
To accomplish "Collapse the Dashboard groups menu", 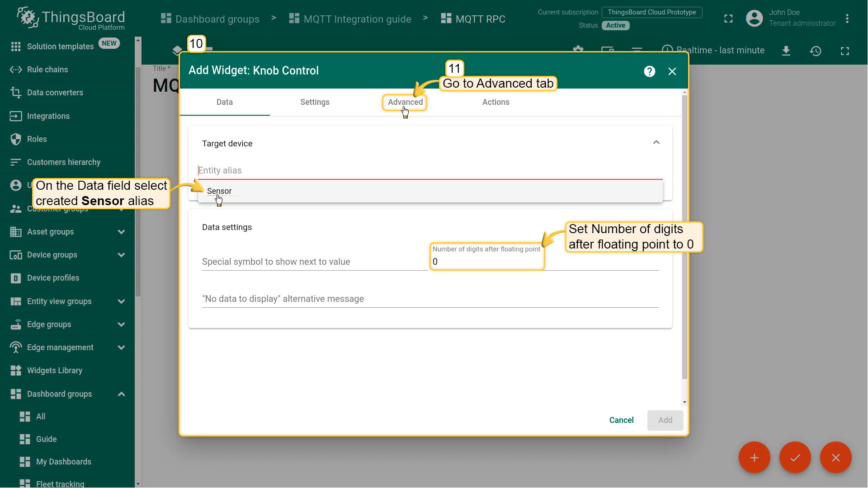I will coord(121,394).
